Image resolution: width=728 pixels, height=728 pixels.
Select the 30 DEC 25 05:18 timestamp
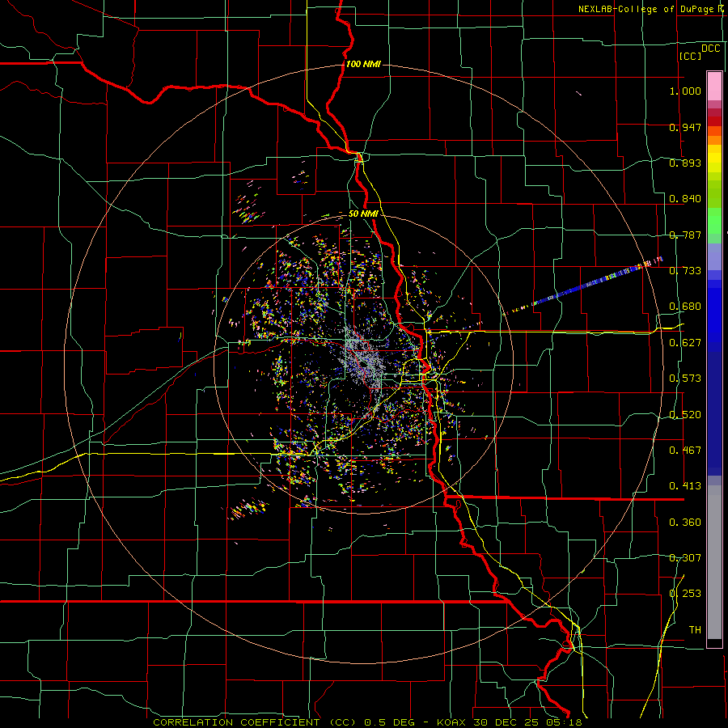coord(528,722)
